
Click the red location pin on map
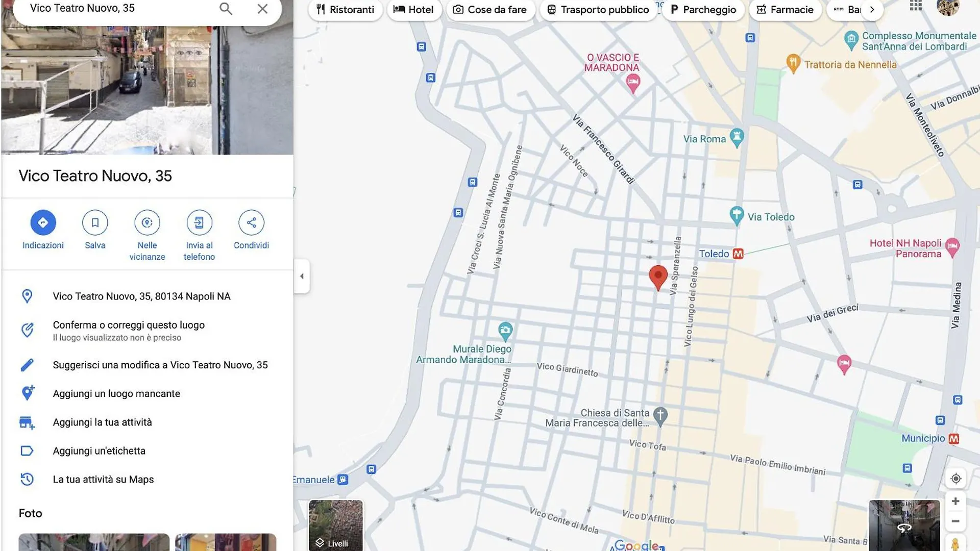pyautogui.click(x=658, y=278)
